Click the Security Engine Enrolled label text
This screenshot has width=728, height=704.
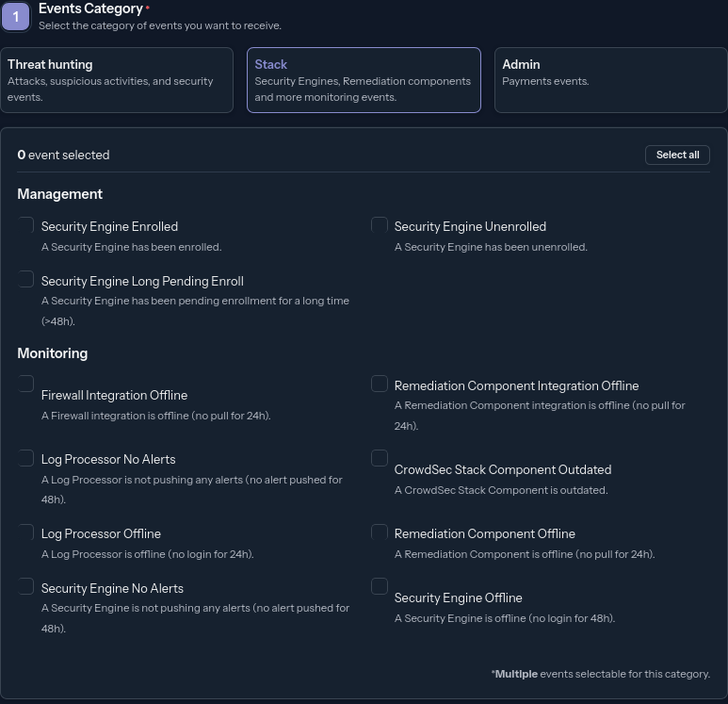109,227
